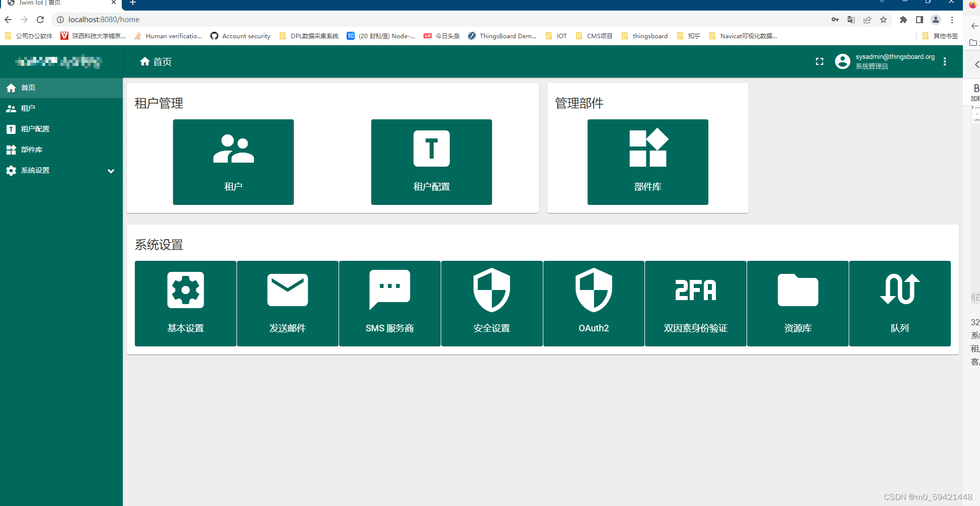
Task: Open the 部件库 widget library card
Action: coord(648,162)
